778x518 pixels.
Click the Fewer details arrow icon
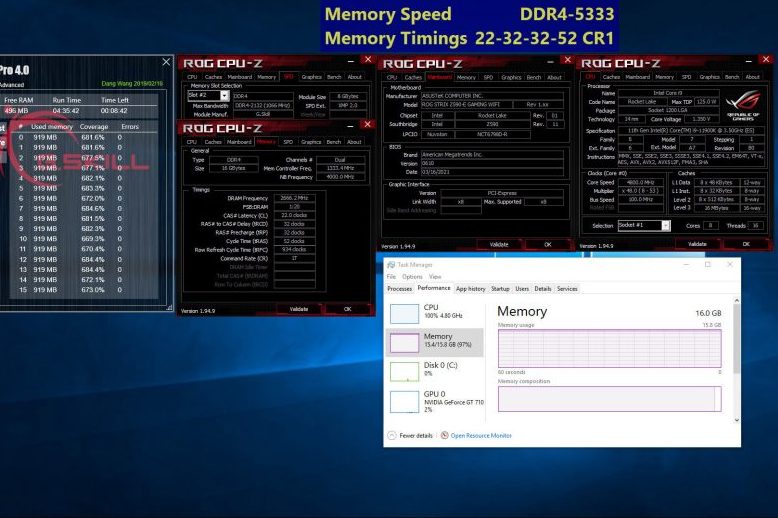[x=391, y=435]
